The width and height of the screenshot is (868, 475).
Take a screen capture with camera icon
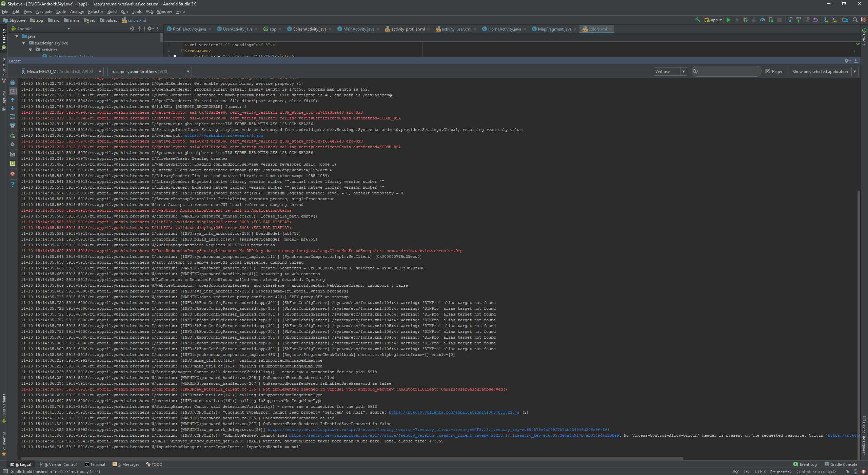point(13,154)
